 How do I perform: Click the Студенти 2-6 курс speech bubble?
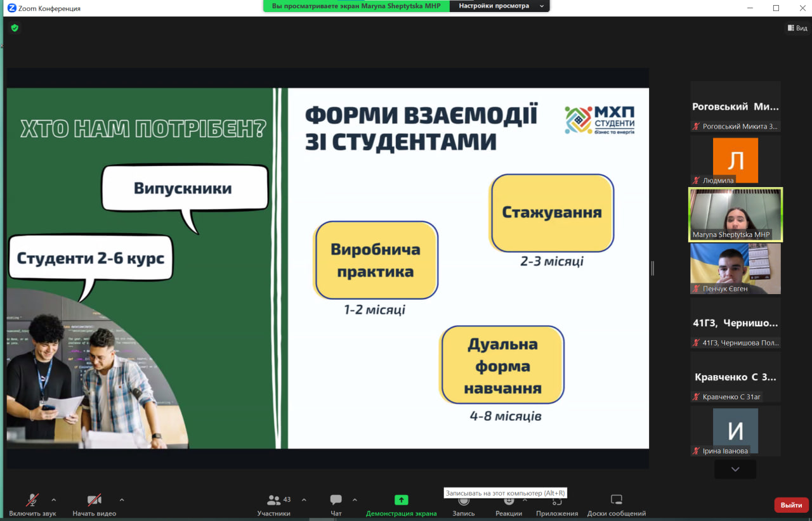91,259
